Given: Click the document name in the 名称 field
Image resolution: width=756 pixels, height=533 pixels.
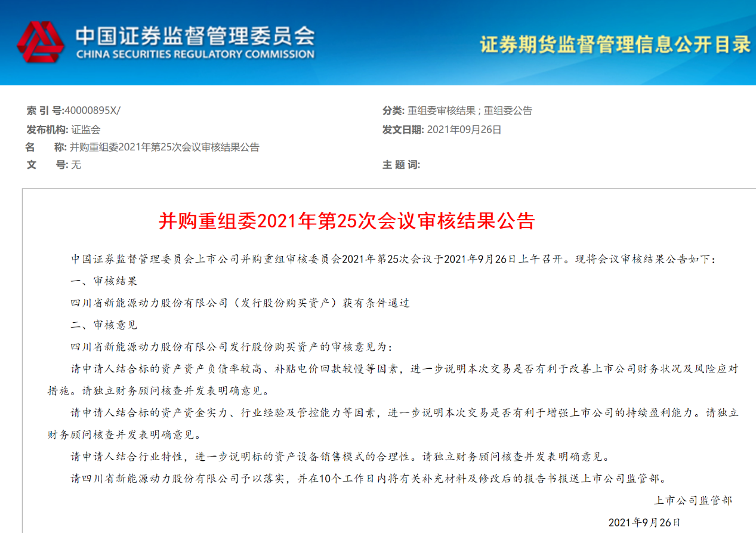Looking at the screenshot, I should 165,147.
